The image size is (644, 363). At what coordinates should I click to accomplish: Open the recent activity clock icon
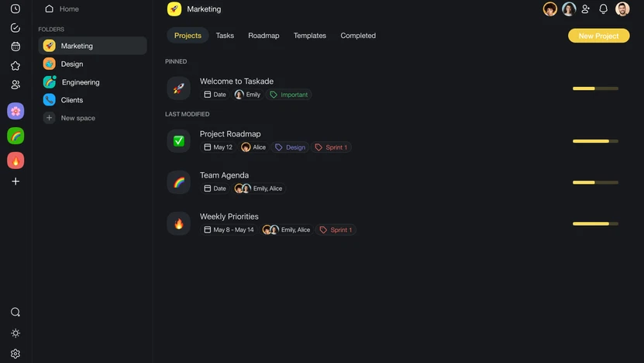point(15,9)
